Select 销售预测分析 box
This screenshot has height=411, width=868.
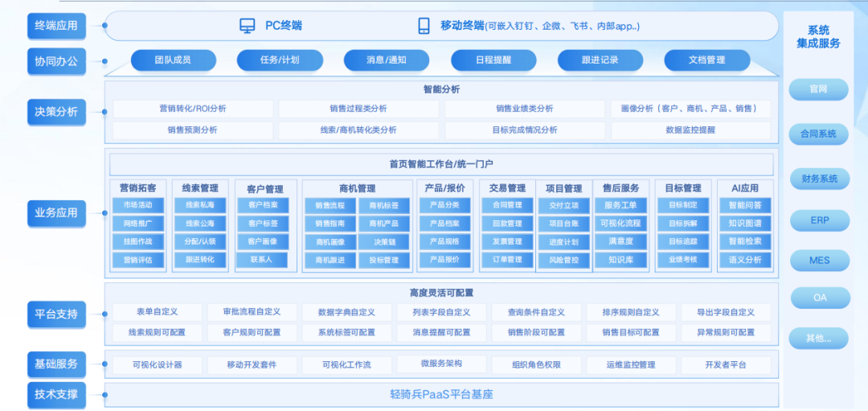click(192, 129)
